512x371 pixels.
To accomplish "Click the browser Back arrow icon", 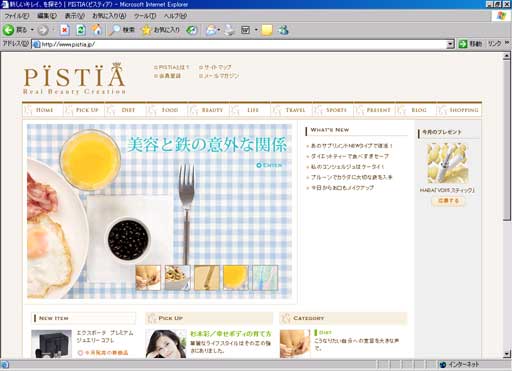I will (8, 30).
